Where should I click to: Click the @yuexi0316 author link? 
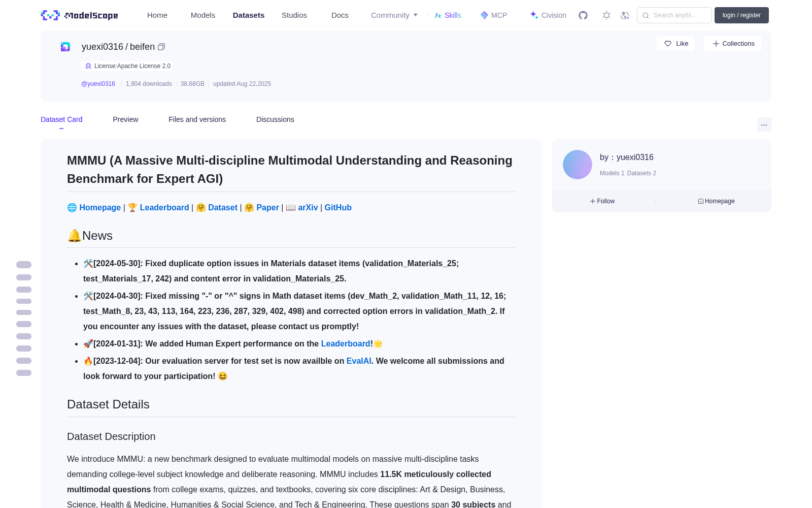[98, 84]
